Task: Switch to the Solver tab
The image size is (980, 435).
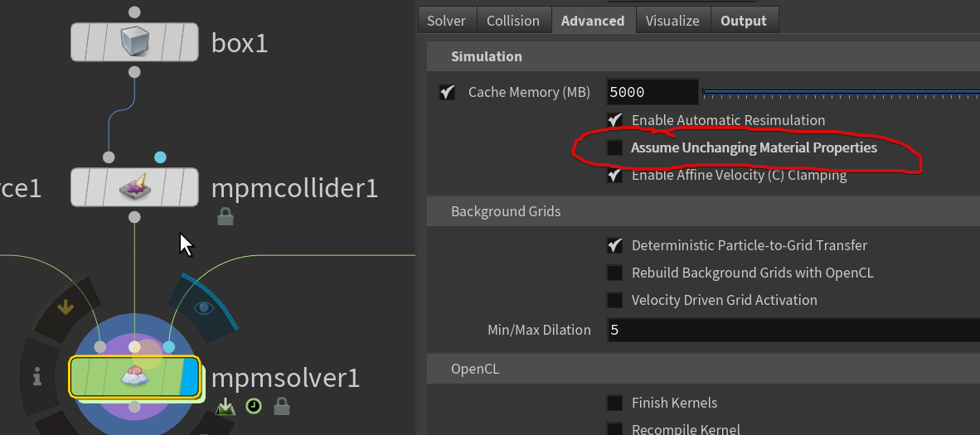Action: click(447, 21)
